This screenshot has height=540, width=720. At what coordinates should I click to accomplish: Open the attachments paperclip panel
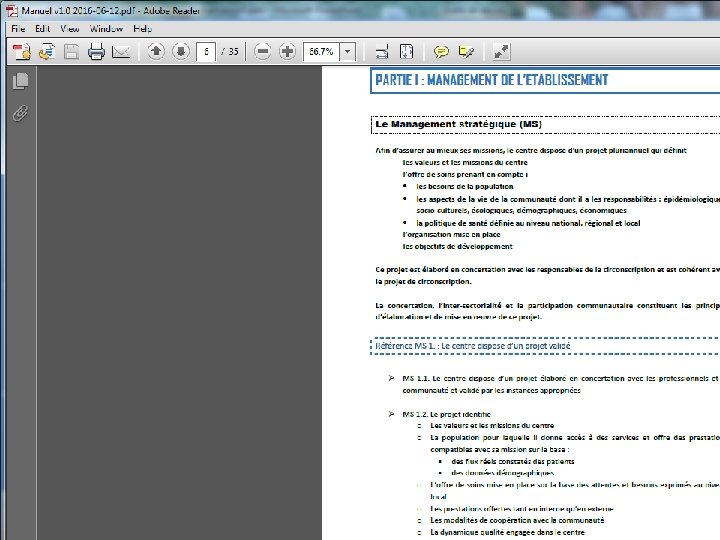[21, 113]
